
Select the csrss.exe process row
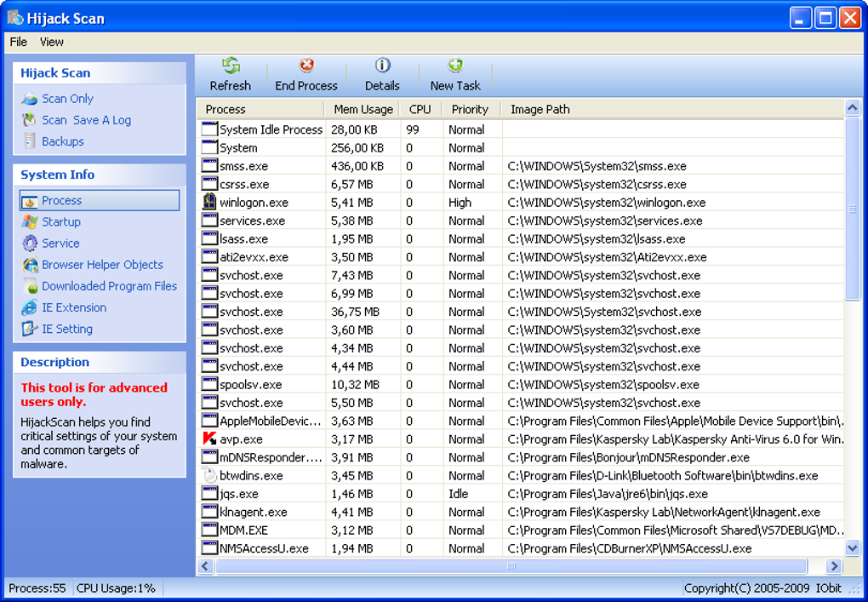tap(520, 185)
